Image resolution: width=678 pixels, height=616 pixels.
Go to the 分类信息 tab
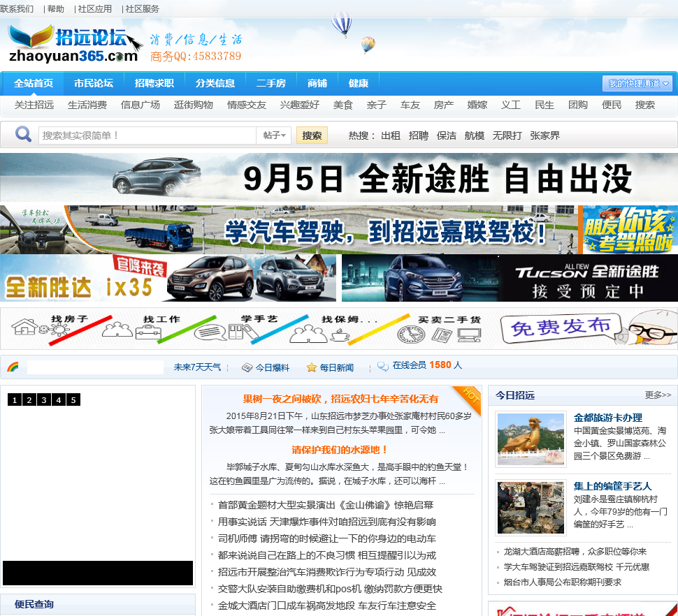[x=215, y=83]
